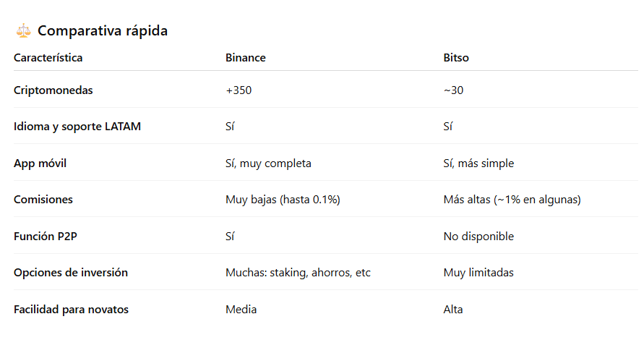Select the "Comisiones" row label
Image resolution: width=644 pixels, height=340 pixels.
[x=43, y=200]
